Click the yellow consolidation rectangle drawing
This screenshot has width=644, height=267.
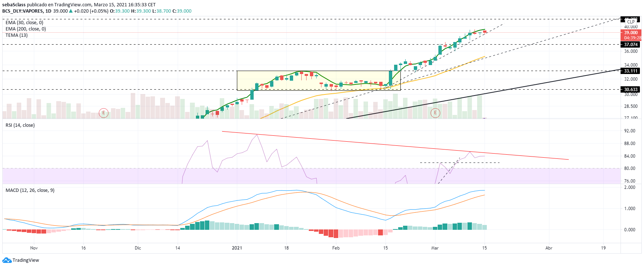[319, 80]
